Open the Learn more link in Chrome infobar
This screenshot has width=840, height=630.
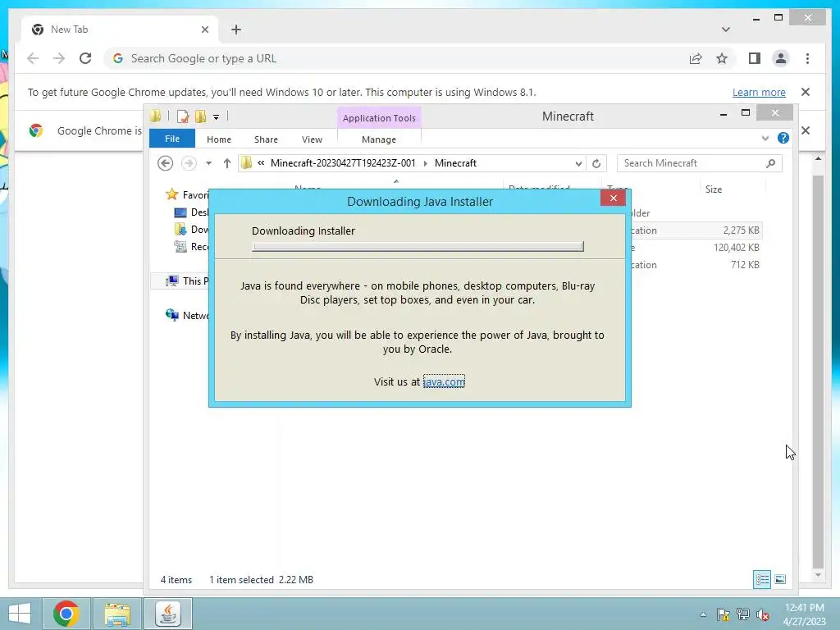tap(759, 92)
